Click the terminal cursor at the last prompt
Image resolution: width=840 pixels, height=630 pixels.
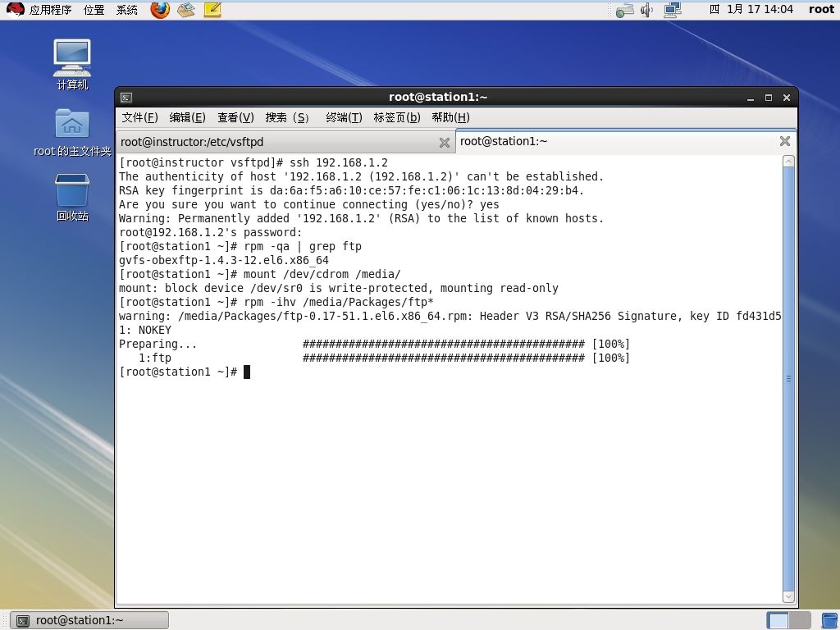[247, 372]
